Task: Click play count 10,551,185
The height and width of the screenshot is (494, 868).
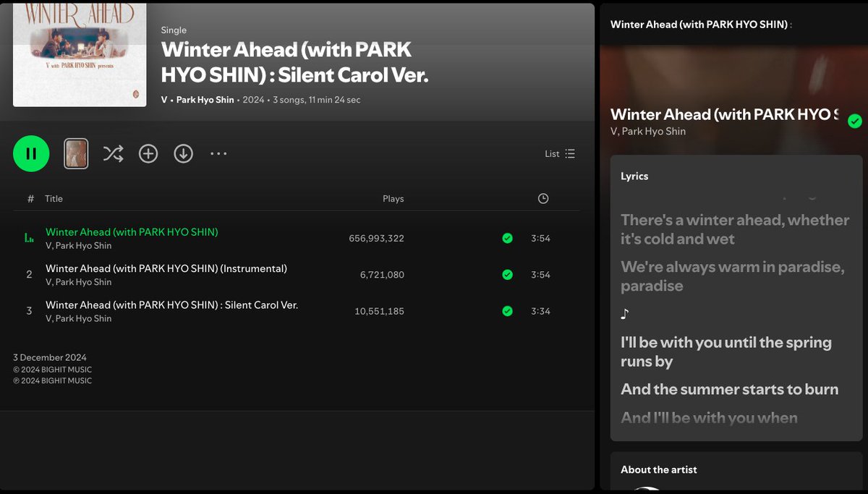Action: coord(379,311)
